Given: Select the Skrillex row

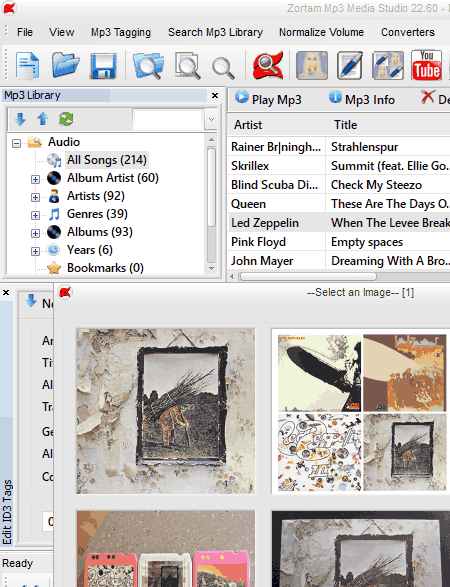Looking at the screenshot, I should pos(338,166).
